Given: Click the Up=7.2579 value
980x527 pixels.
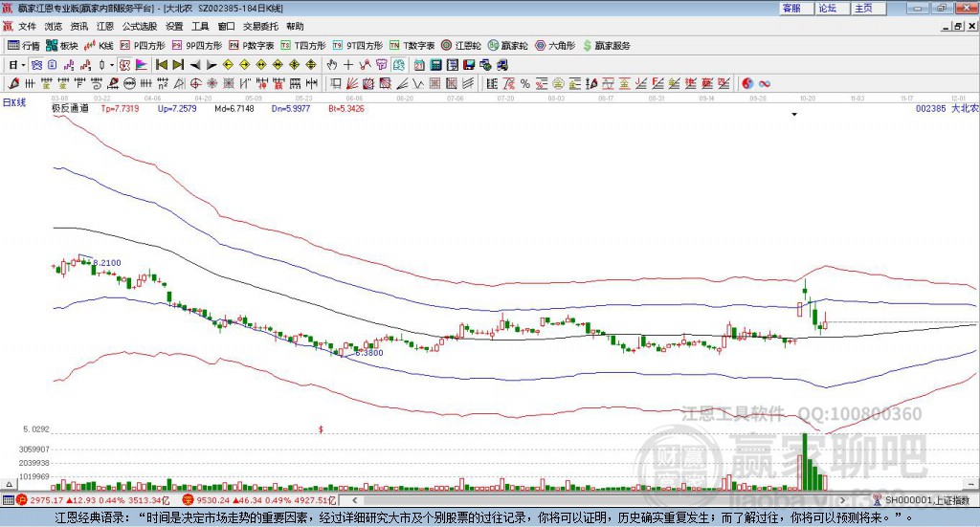Looking at the screenshot, I should click(177, 109).
